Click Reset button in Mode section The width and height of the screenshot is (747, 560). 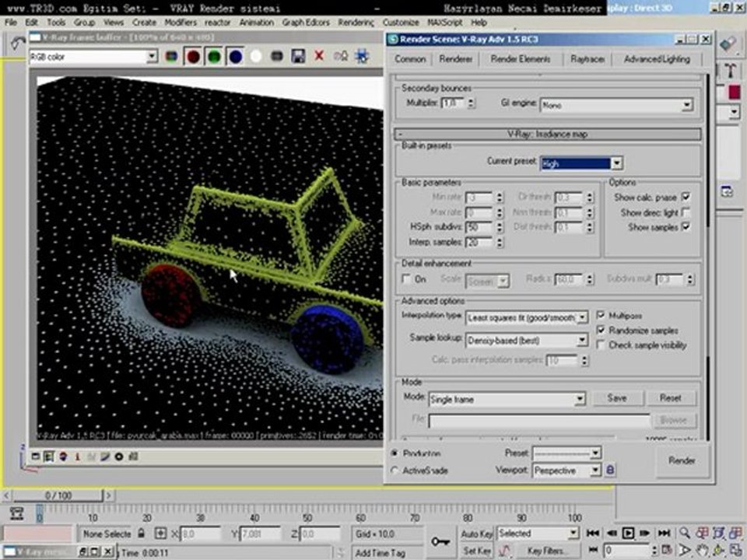pos(670,398)
